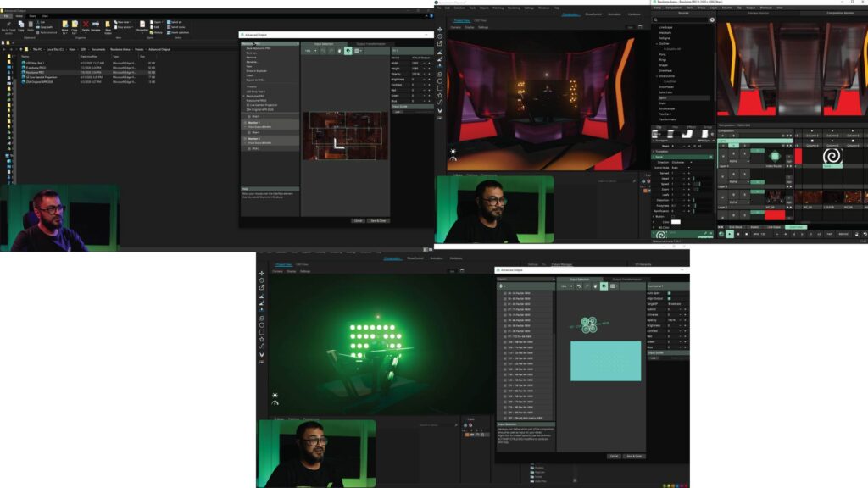Select the circle shape tool beside red stage viewport
Image resolution: width=868 pixels, height=488 pixels.
pos(440,80)
